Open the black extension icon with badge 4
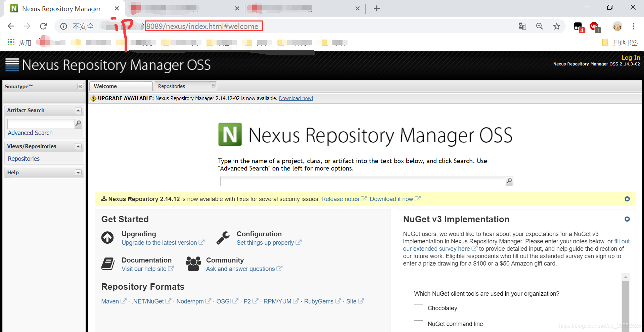Viewport: 644px width, 332px height. (579, 27)
